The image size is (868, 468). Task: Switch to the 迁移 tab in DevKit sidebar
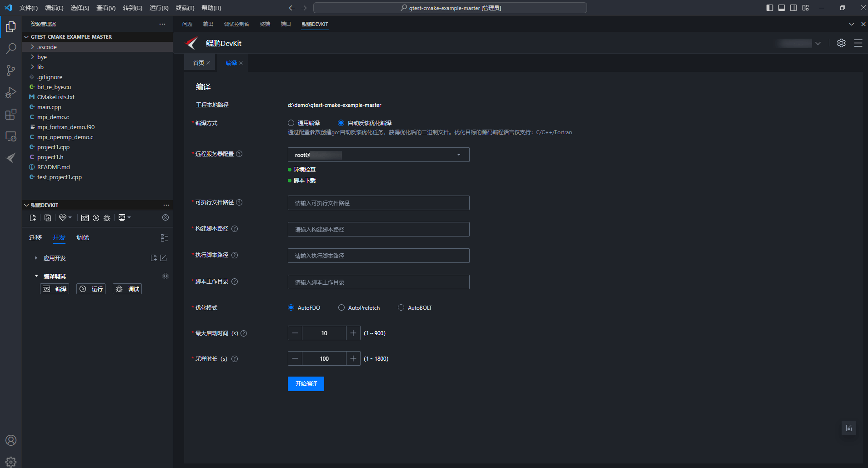tap(35, 237)
